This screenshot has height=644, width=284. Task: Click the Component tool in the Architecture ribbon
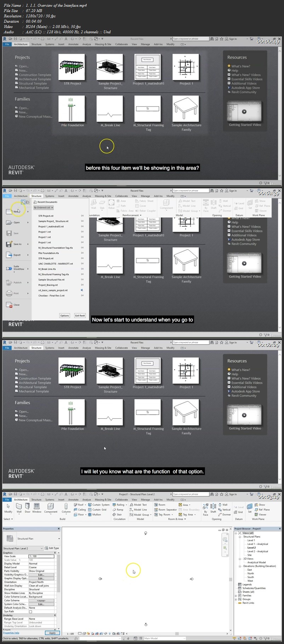(51, 508)
